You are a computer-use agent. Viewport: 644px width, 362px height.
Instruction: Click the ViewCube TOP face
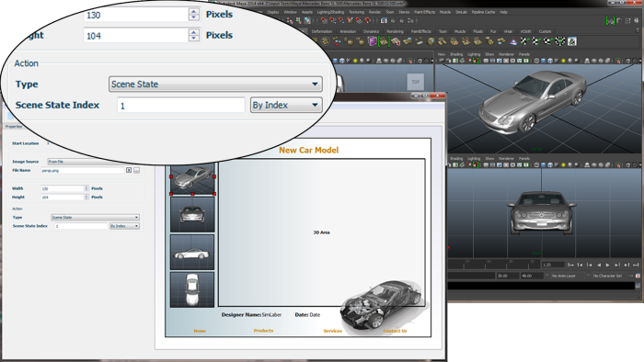click(x=415, y=82)
